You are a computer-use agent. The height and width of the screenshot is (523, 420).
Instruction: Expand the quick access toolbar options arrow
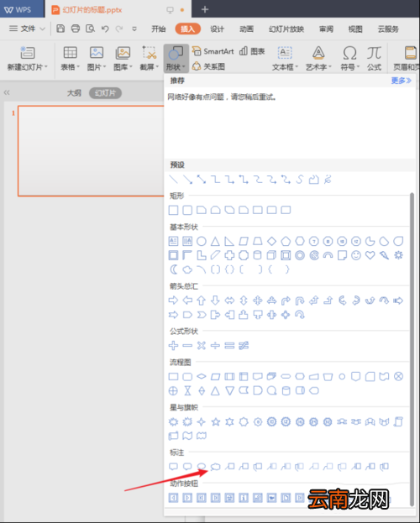coord(134,29)
